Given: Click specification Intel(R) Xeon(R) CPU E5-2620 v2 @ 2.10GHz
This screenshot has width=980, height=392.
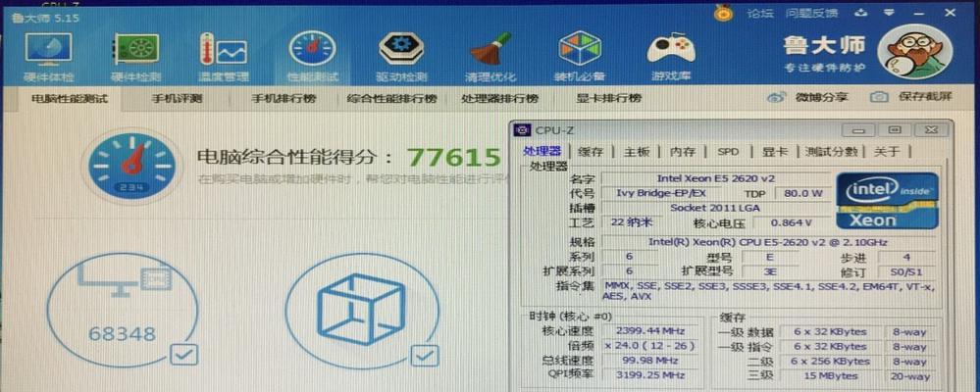Looking at the screenshot, I should (769, 242).
